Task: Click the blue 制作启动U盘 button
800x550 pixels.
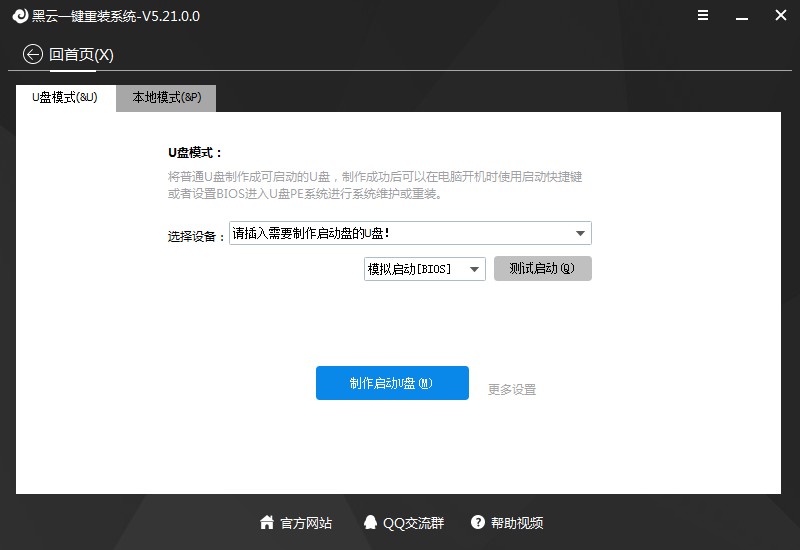Action: [x=392, y=383]
